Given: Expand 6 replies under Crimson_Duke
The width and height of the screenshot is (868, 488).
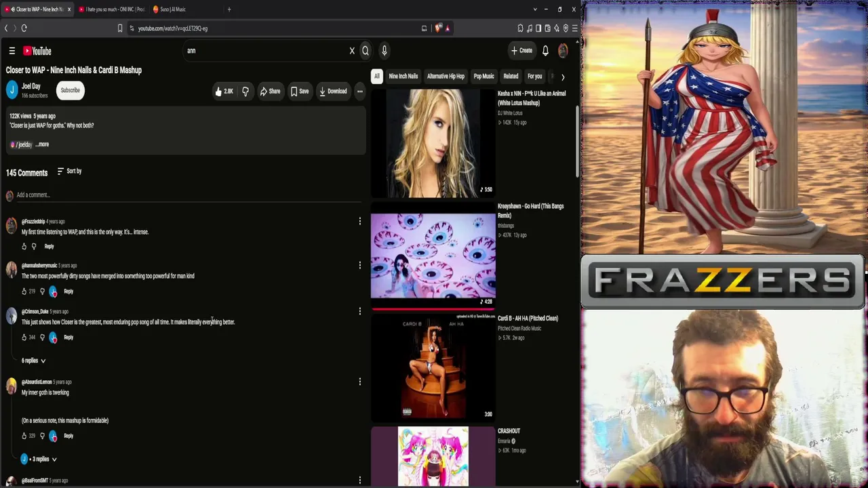Looking at the screenshot, I should (33, 361).
